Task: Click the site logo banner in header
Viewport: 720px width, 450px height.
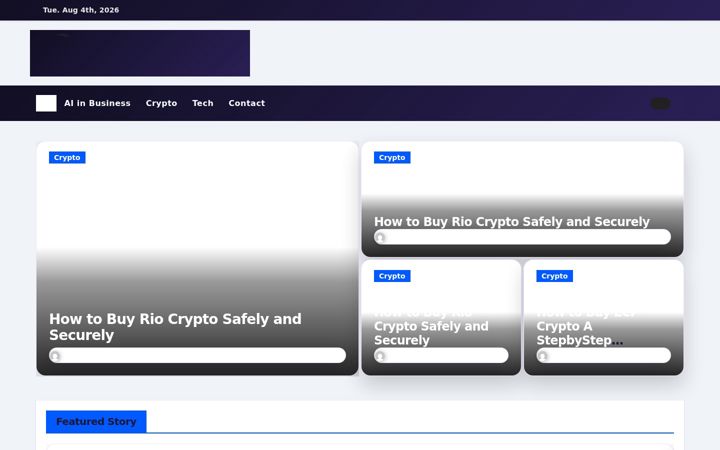Action: (x=140, y=53)
